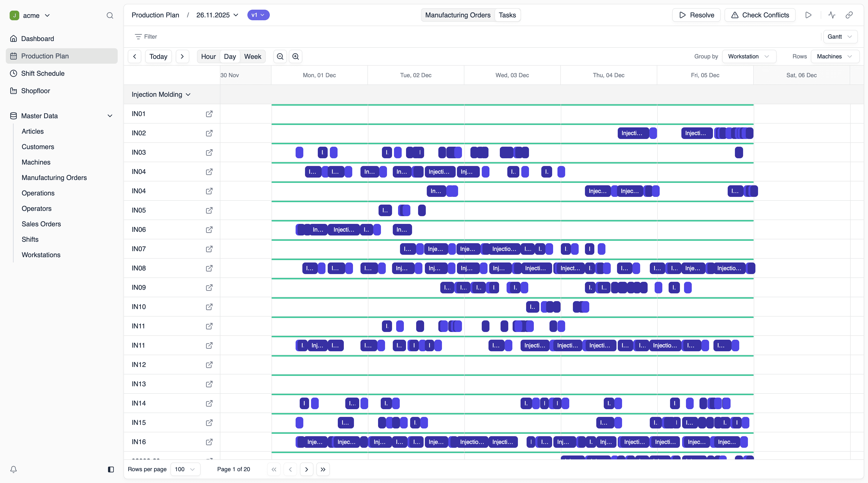
Task: Click the Resolve button
Action: tap(696, 15)
